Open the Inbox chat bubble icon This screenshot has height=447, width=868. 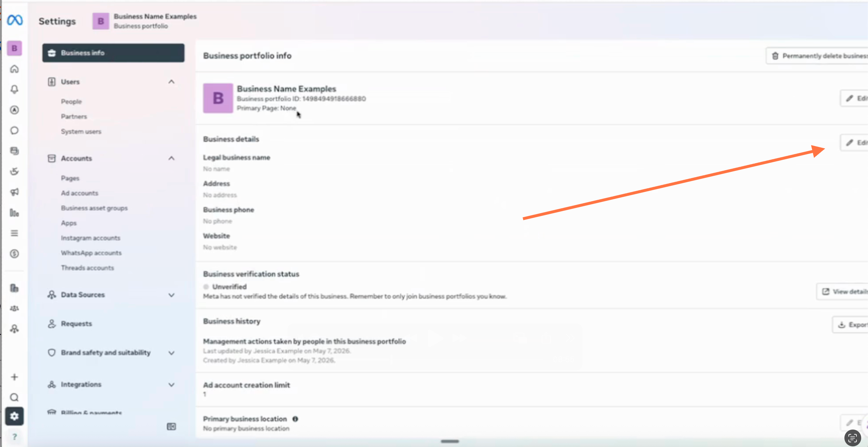[x=14, y=130]
